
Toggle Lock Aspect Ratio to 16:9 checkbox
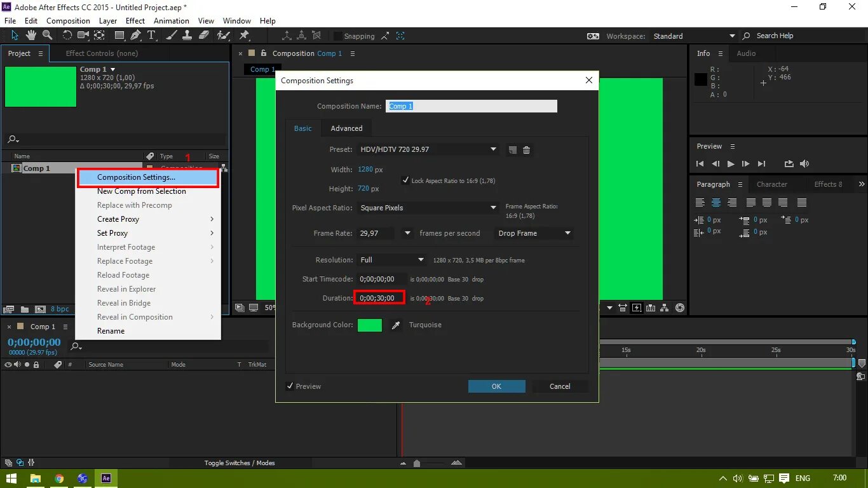point(405,180)
